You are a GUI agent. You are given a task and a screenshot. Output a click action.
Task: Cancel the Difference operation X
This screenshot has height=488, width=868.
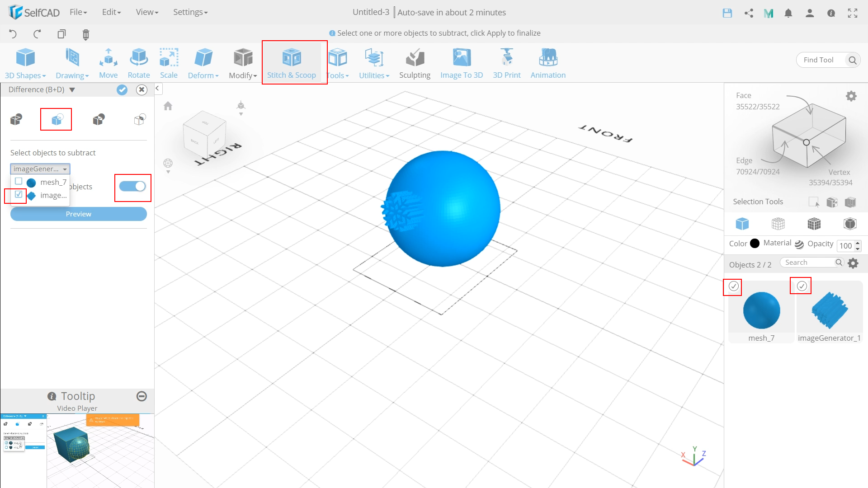pos(142,89)
